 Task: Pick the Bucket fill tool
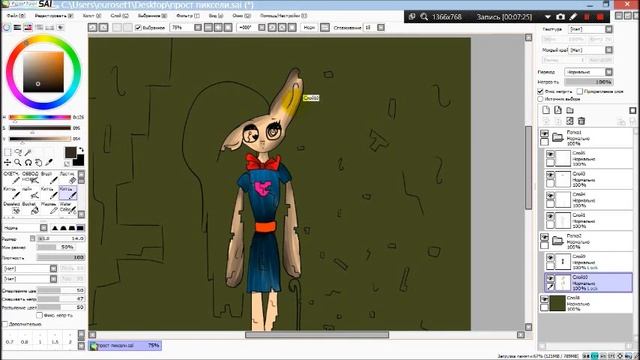click(31, 208)
